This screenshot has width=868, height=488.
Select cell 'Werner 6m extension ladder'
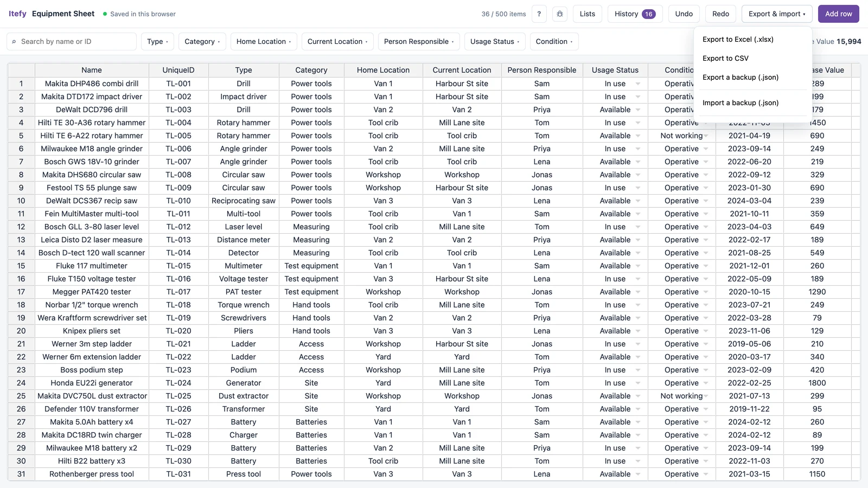(92, 357)
